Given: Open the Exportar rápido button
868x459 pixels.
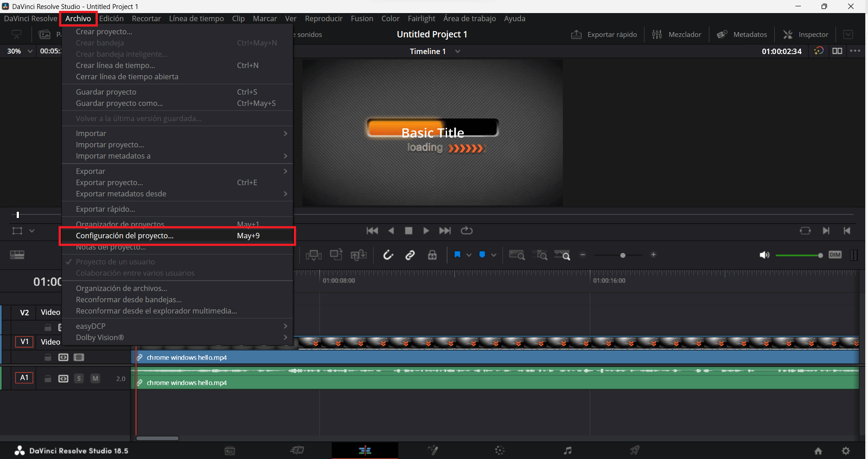Looking at the screenshot, I should (x=604, y=35).
